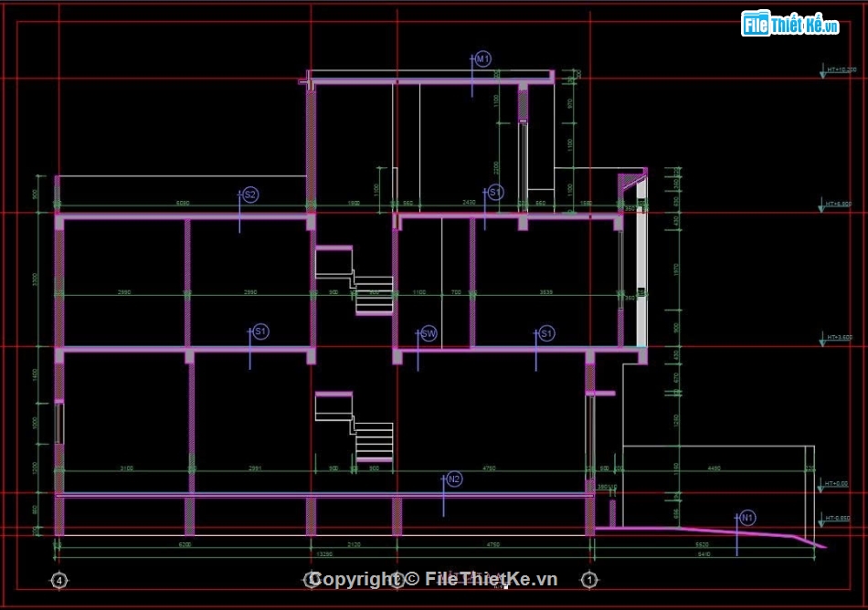868x610 pixels.
Task: Click the 6200 bottom dimension text
Action: pyautogui.click(x=185, y=544)
